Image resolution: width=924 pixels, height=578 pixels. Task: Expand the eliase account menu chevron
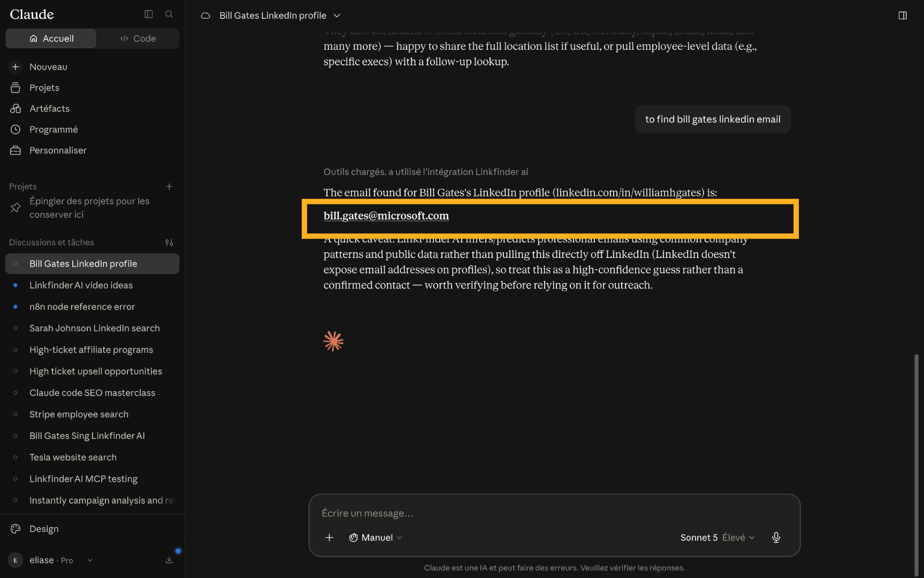[x=90, y=560]
